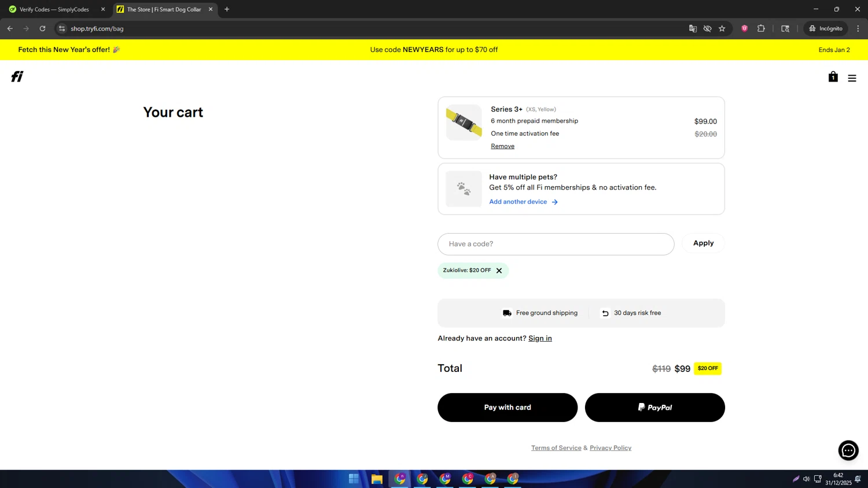
Task: Click the third-party cookies blocked eye icon
Action: tap(707, 28)
